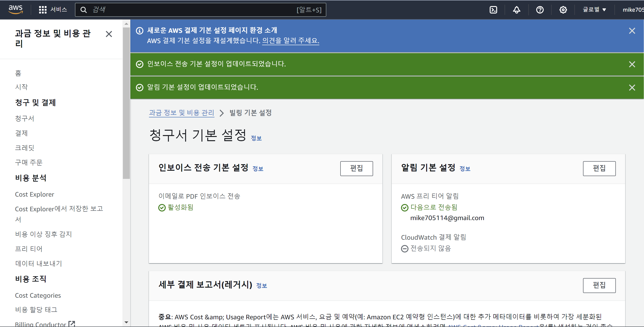Open 데이터 내보내기 in the sidebar

38,263
